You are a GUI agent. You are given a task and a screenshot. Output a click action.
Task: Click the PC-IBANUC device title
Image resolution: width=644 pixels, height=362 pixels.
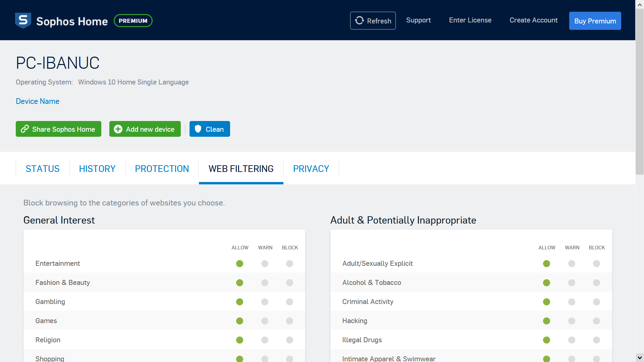(58, 63)
